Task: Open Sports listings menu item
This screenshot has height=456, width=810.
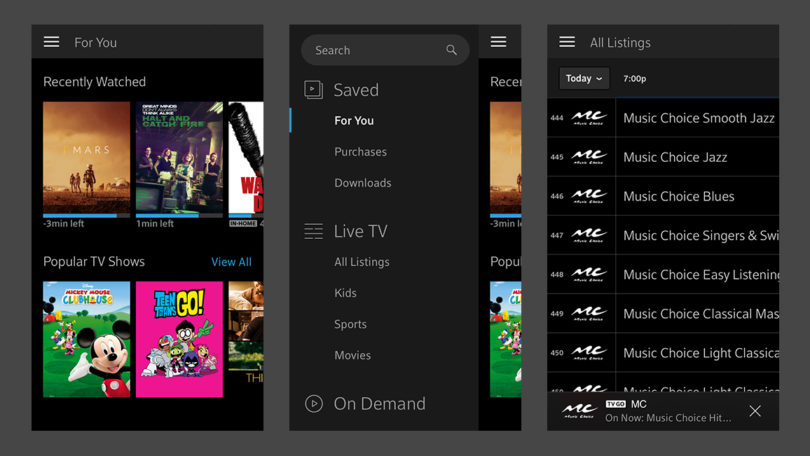Action: [350, 324]
